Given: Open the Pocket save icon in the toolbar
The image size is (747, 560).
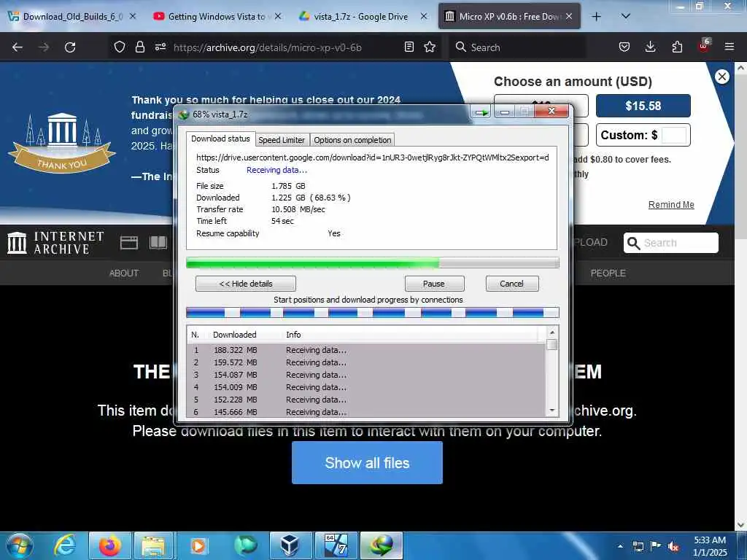Looking at the screenshot, I should (624, 47).
